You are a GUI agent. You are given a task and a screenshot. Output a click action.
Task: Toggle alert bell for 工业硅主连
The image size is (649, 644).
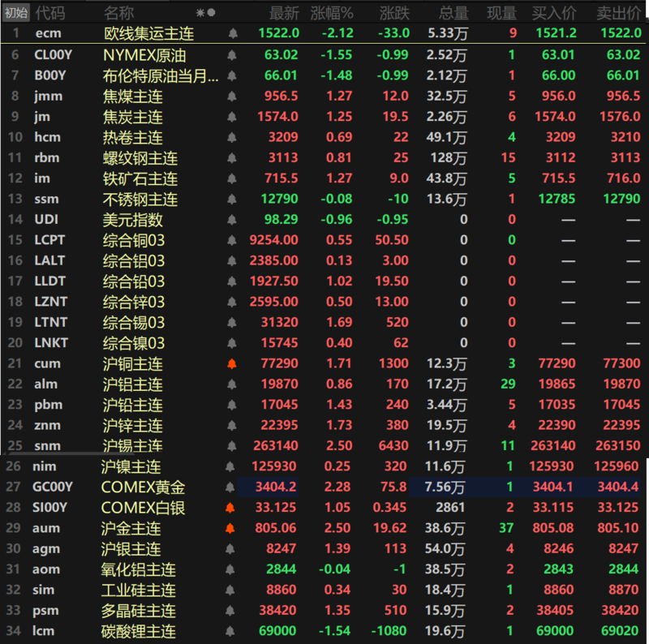[230, 590]
